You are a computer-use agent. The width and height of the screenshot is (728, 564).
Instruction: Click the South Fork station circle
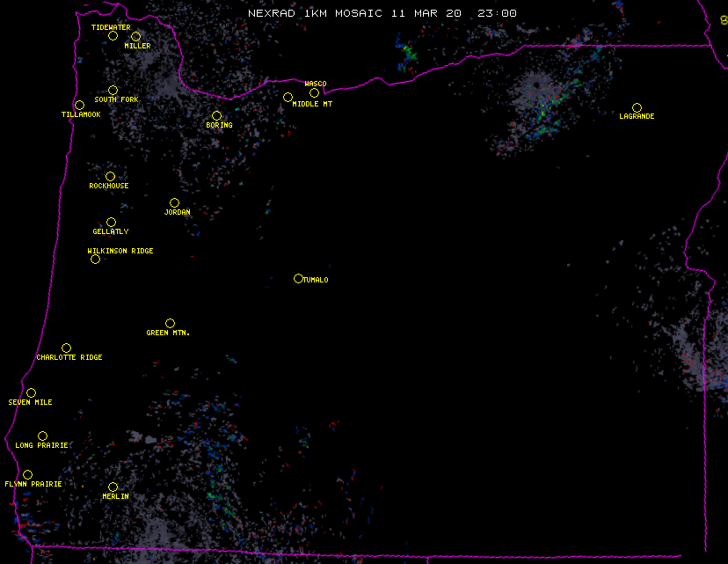click(113, 90)
